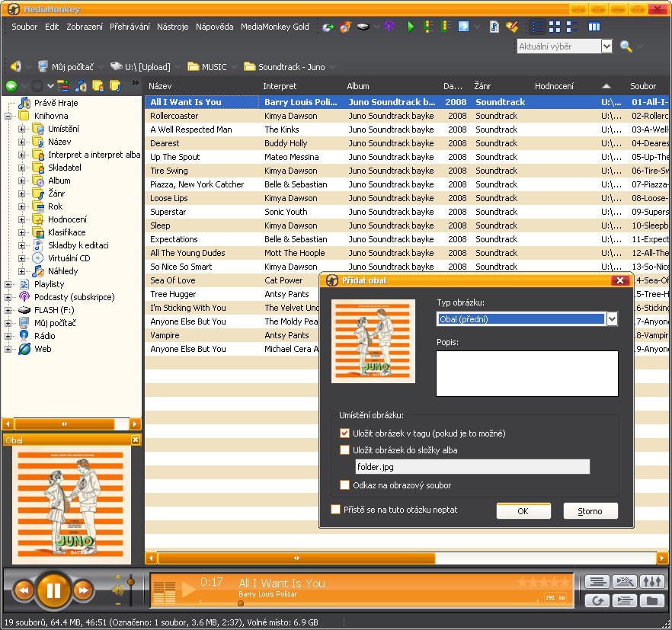
Task: Click the equalizer sliders icon in player
Action: click(x=652, y=581)
